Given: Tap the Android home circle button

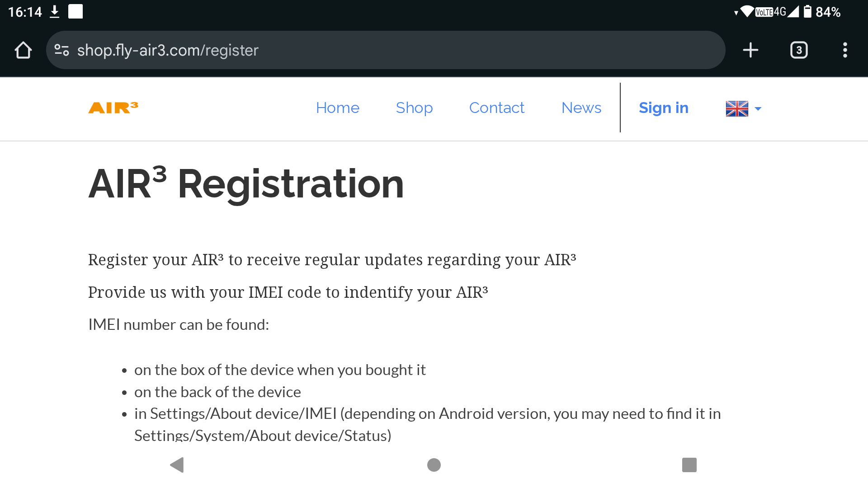Looking at the screenshot, I should (x=434, y=465).
